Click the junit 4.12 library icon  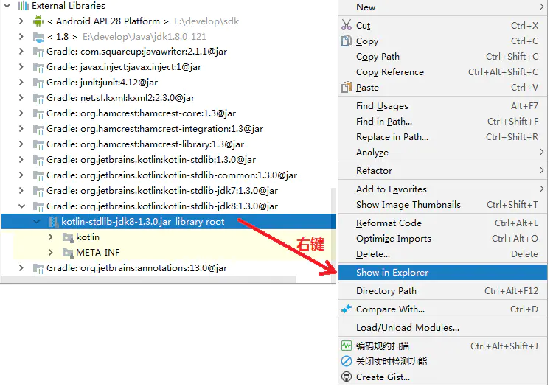[x=38, y=83]
